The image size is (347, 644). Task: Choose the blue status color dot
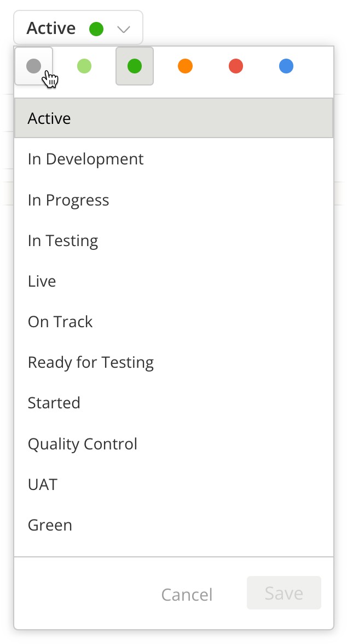(x=286, y=66)
